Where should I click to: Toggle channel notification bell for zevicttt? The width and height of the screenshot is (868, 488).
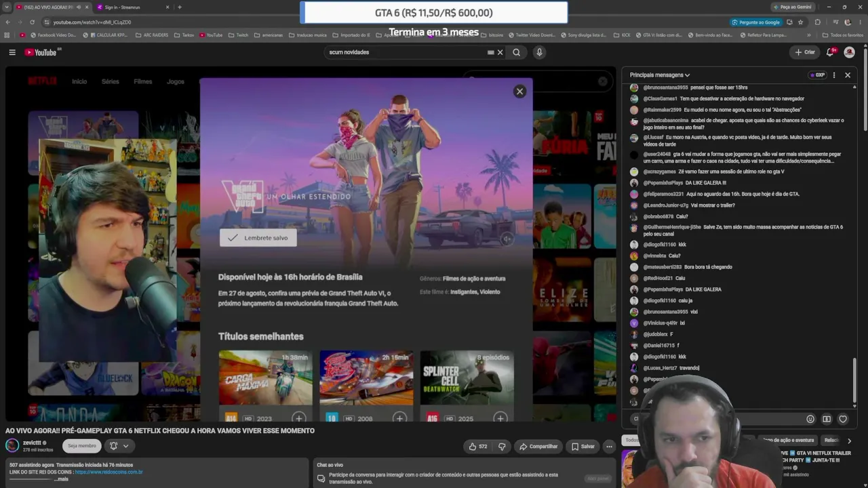click(x=113, y=446)
